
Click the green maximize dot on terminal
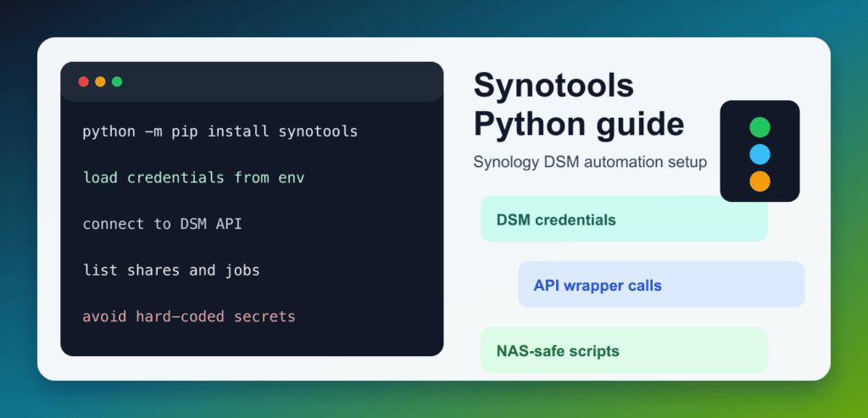[117, 82]
